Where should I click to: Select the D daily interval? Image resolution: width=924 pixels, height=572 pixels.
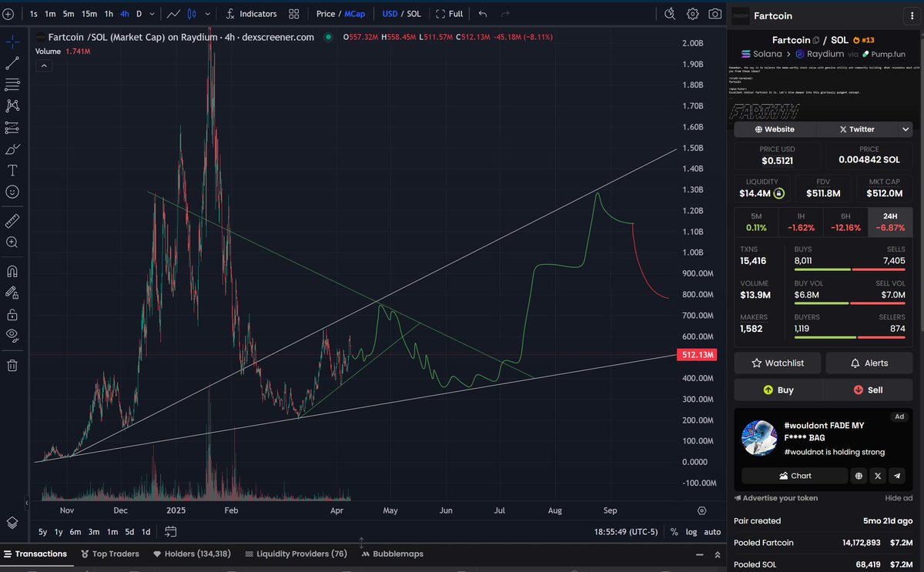pyautogui.click(x=139, y=14)
